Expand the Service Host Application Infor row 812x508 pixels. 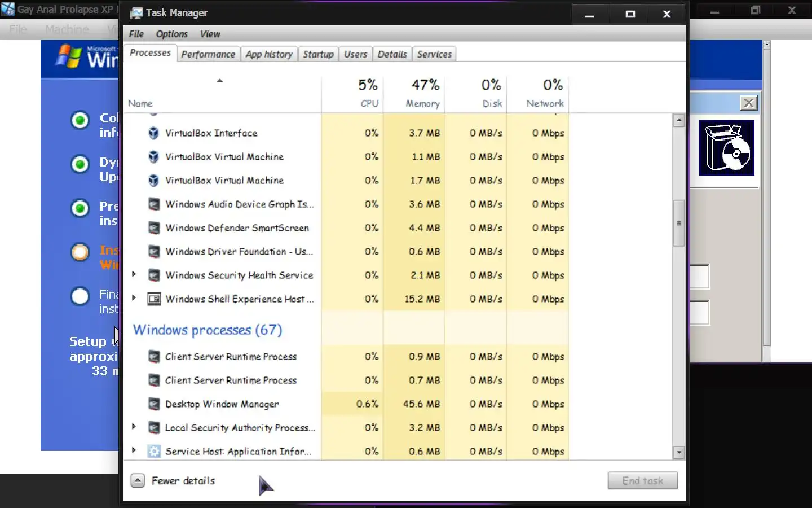coord(134,450)
